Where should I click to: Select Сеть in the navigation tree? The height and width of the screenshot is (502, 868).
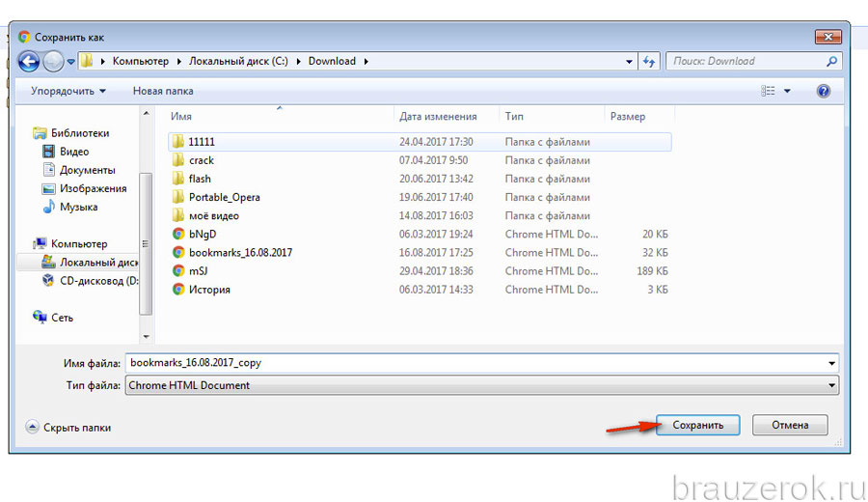click(x=62, y=318)
